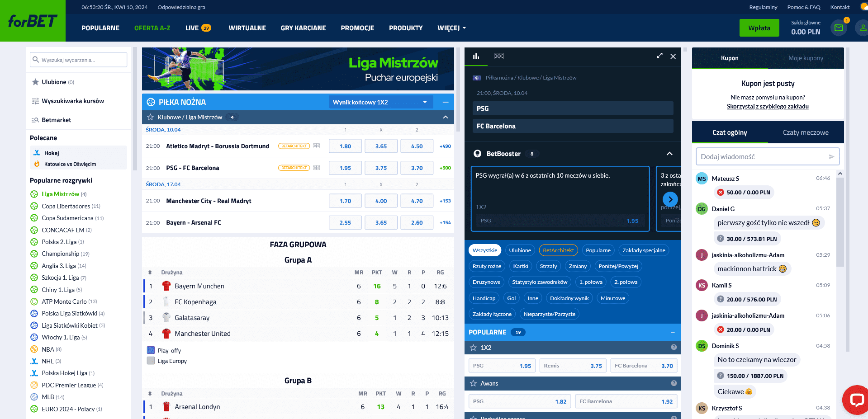
Task: Open statistics bar chart icon in match panel
Action: [x=476, y=56]
